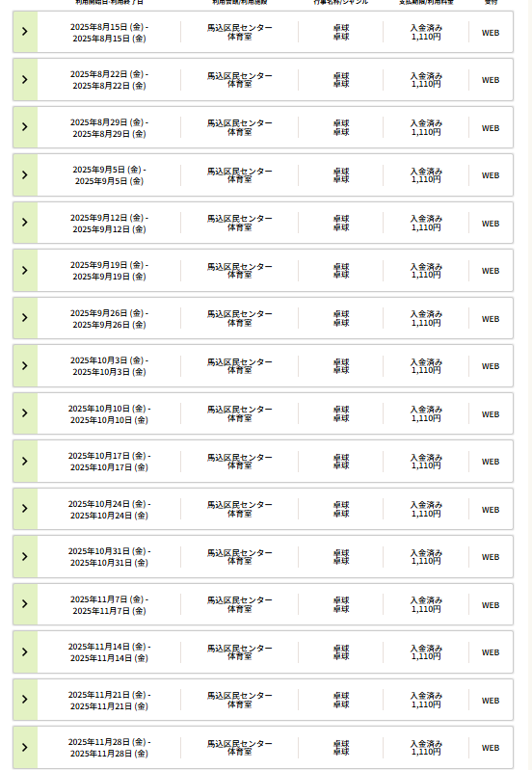Click 1,110円 fee in 2025年9月12日 row
532x770 pixels.
(x=426, y=227)
